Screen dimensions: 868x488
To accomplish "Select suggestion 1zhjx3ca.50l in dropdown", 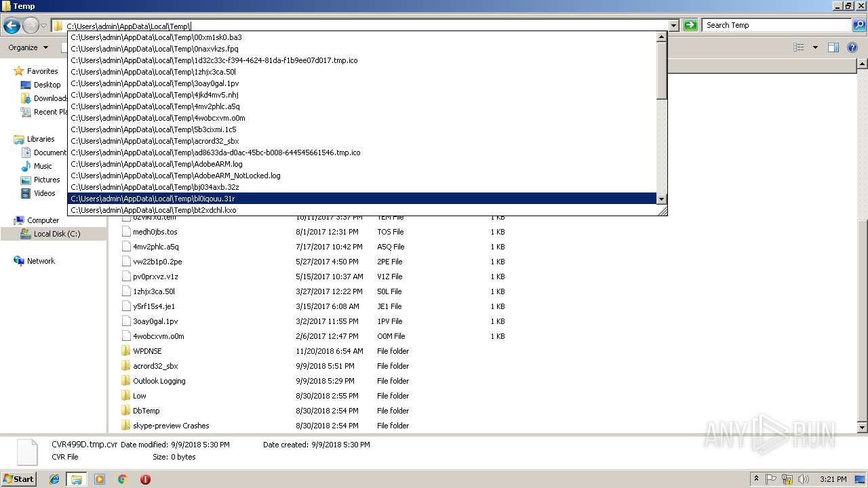I will pyautogui.click(x=362, y=72).
